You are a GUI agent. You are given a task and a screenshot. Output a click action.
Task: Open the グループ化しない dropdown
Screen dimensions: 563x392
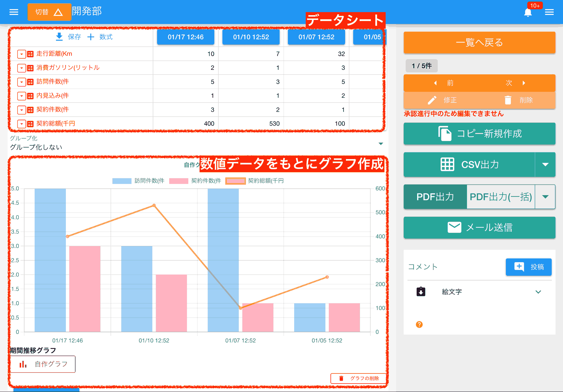(381, 144)
